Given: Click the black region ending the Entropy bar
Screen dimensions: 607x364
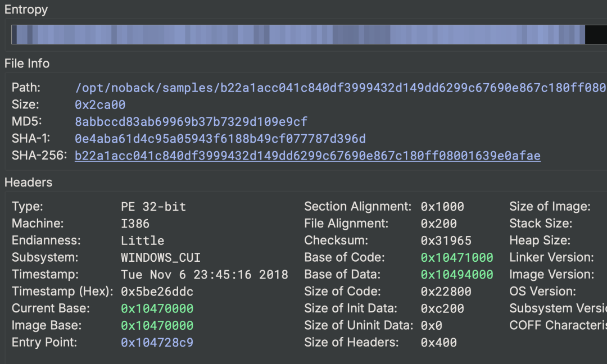Looking at the screenshot, I should [595, 35].
